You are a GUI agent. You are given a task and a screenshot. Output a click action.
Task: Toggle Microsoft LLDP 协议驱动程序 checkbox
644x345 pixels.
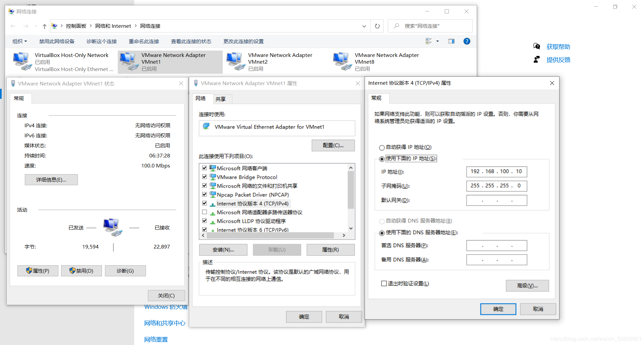204,221
